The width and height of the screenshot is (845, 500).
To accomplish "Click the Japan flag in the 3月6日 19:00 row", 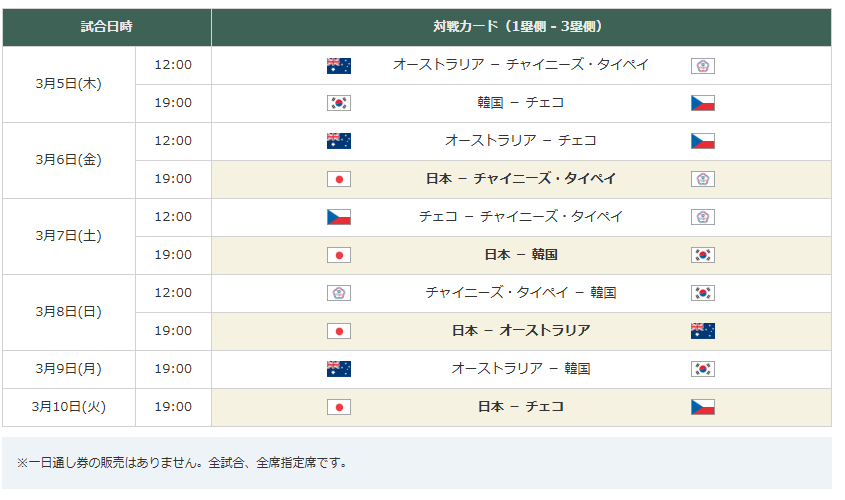I will tap(339, 179).
